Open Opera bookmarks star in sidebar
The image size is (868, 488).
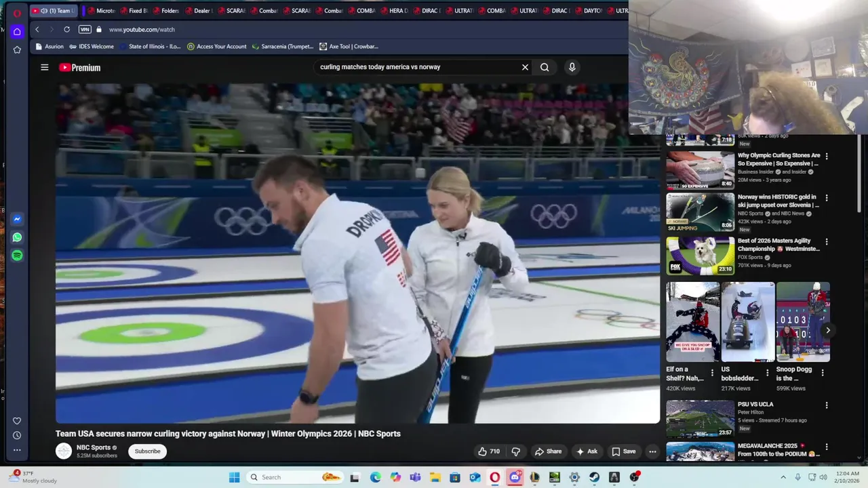click(17, 49)
